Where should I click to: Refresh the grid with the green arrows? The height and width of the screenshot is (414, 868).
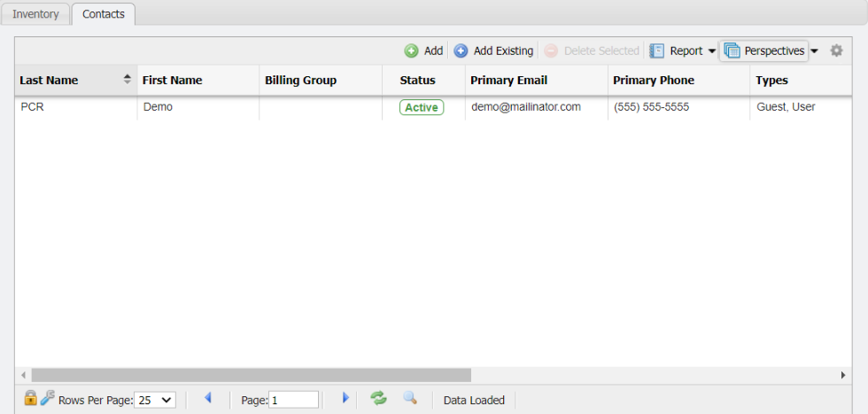pos(379,399)
